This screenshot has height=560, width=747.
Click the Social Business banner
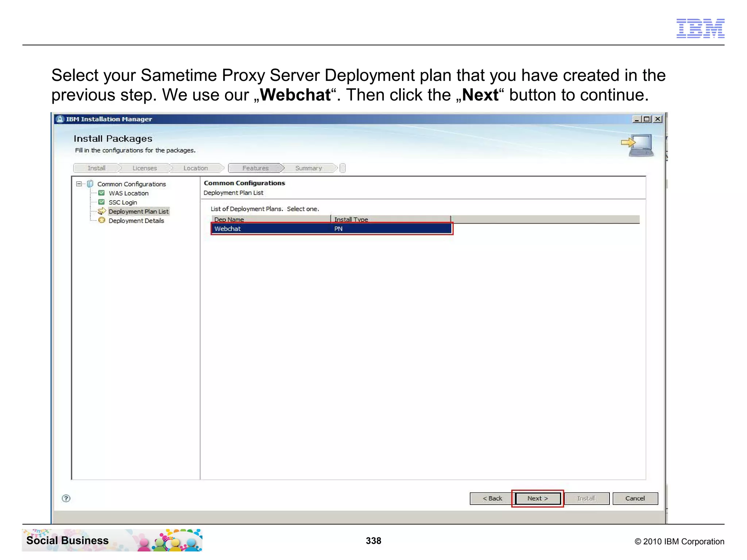click(112, 540)
